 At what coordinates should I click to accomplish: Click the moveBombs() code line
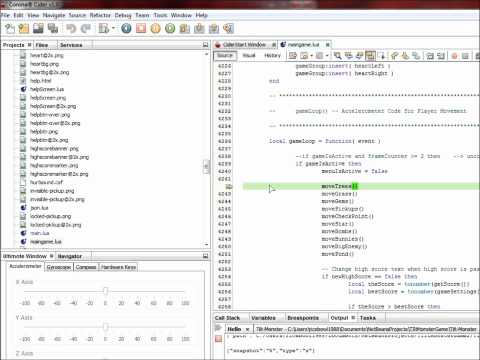pyautogui.click(x=339, y=231)
